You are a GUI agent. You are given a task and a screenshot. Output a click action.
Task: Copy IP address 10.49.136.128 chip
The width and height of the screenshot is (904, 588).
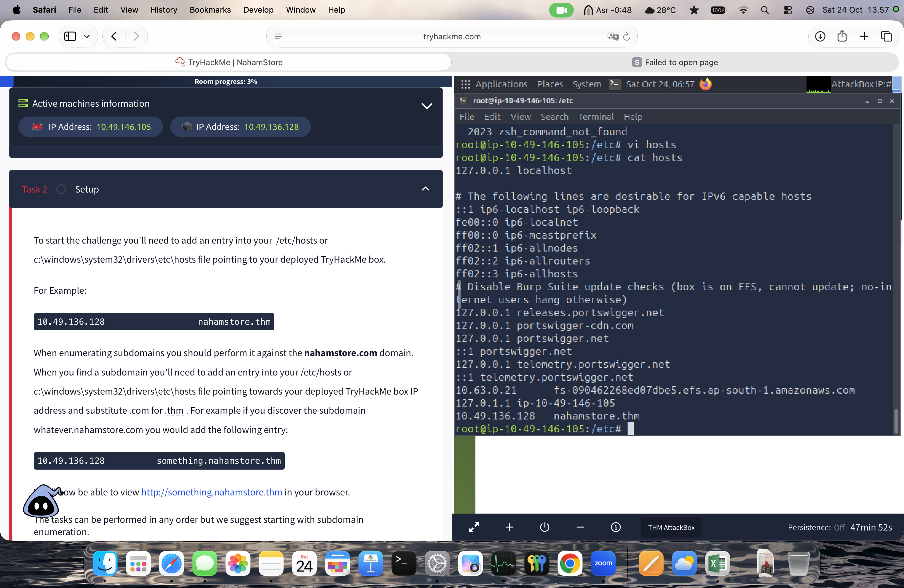[240, 127]
